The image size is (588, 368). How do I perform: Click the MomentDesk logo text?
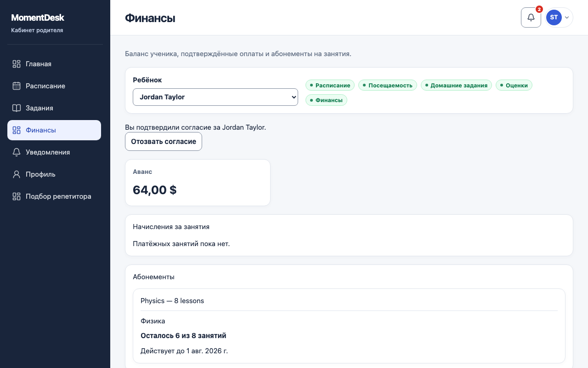(38, 17)
